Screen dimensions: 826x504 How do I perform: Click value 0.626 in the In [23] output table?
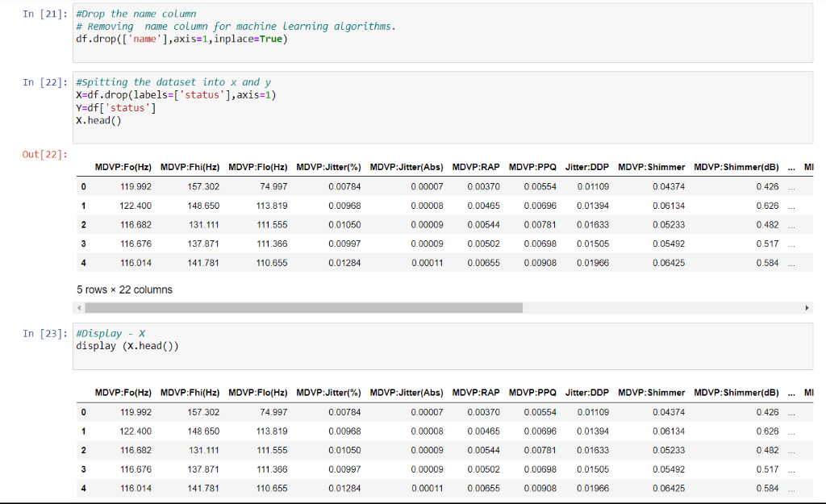[767, 431]
